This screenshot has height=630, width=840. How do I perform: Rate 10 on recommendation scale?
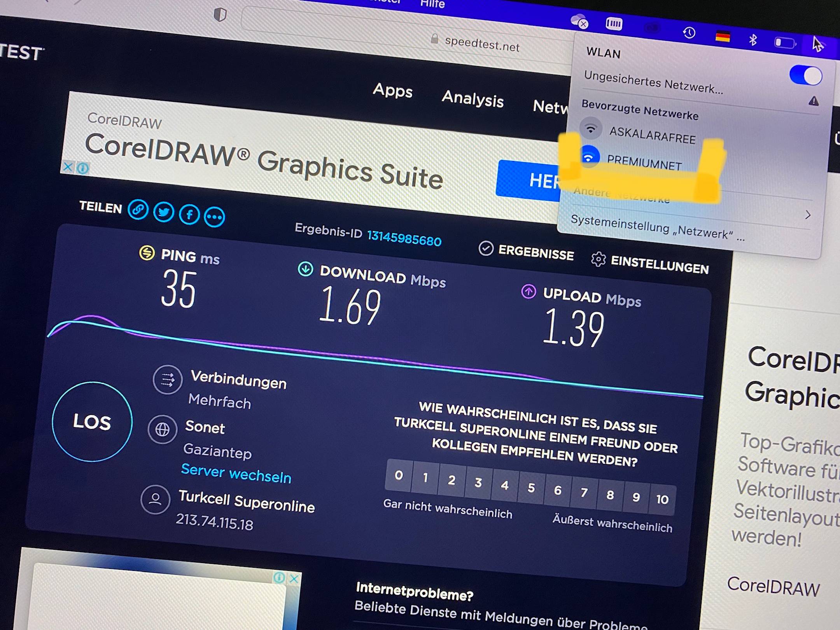(662, 499)
